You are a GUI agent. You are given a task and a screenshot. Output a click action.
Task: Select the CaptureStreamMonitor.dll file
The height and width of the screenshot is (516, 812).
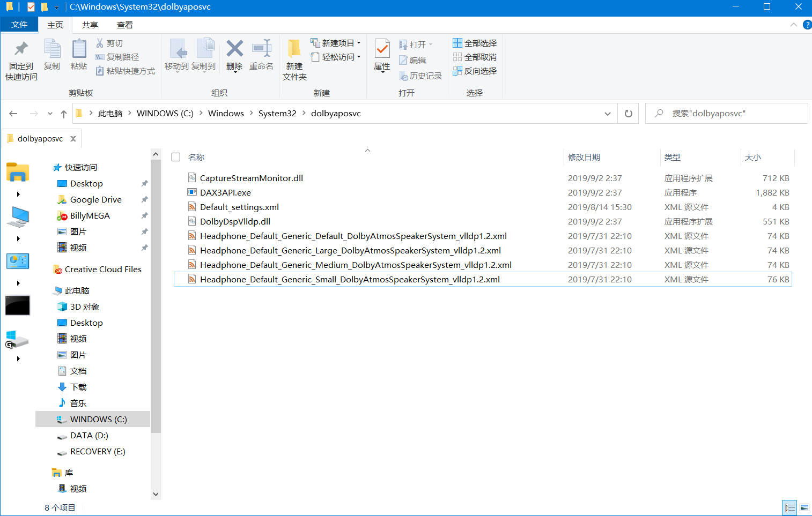[483, 178]
